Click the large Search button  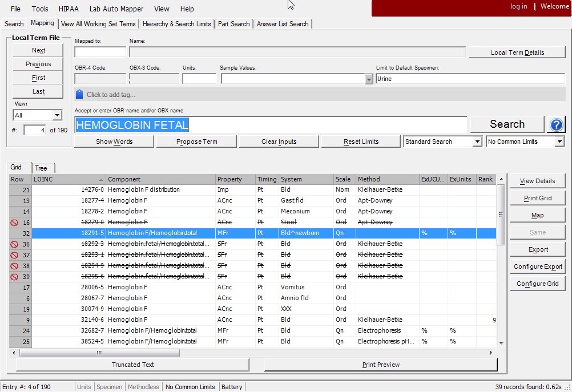pyautogui.click(x=507, y=124)
